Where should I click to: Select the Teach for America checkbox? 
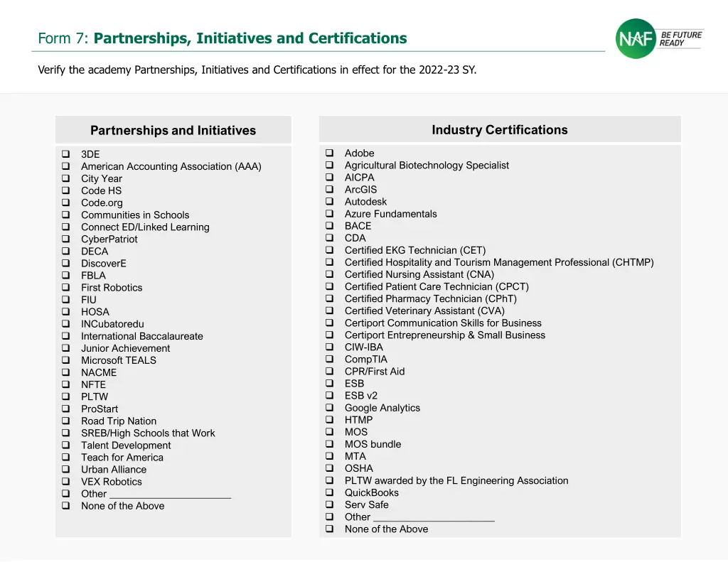(x=66, y=457)
